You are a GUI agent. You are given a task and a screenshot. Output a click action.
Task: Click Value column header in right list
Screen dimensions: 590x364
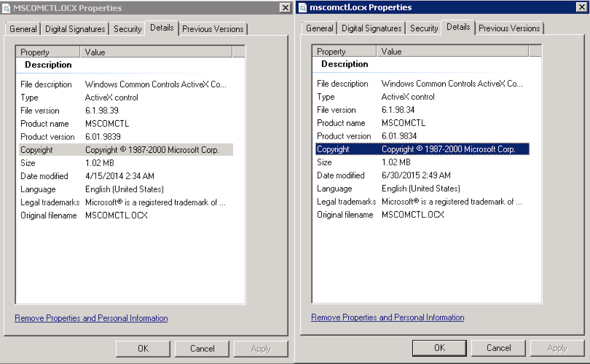(x=452, y=51)
